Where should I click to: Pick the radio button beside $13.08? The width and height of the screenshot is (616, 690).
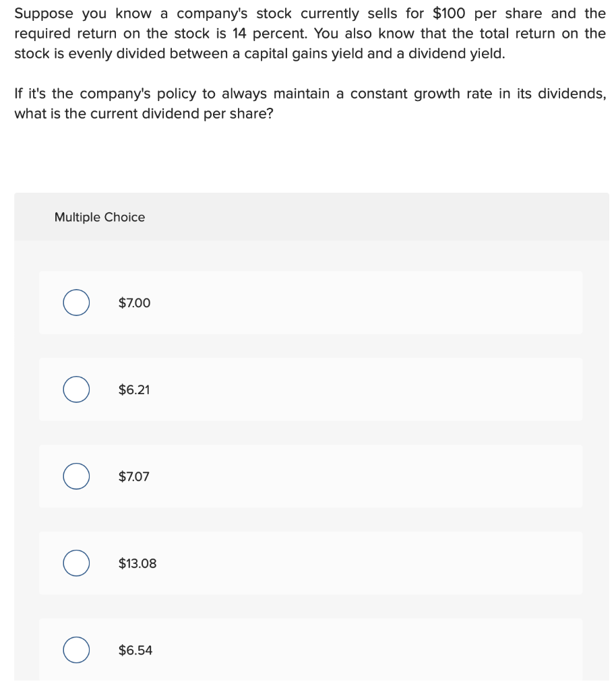pyautogui.click(x=77, y=563)
